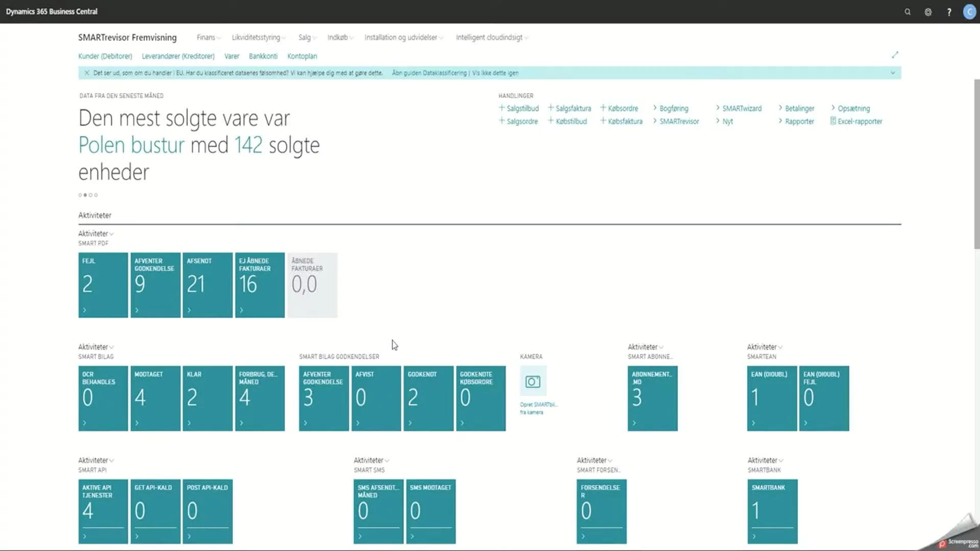Click the Polen bustur headline link

131,145
